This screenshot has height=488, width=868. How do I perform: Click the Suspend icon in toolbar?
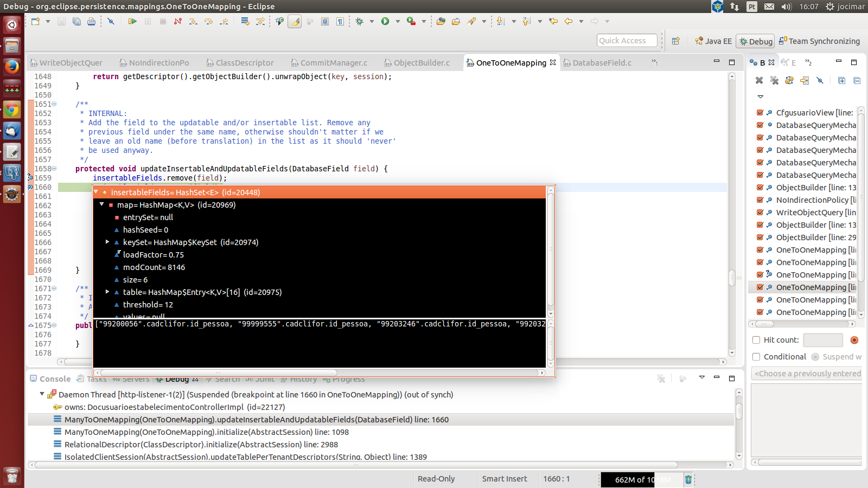click(x=148, y=22)
